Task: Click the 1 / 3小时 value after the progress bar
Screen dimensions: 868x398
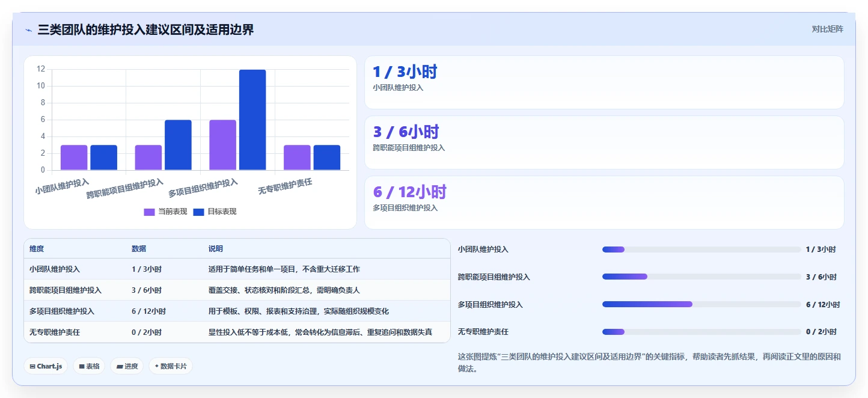Action: coord(821,250)
